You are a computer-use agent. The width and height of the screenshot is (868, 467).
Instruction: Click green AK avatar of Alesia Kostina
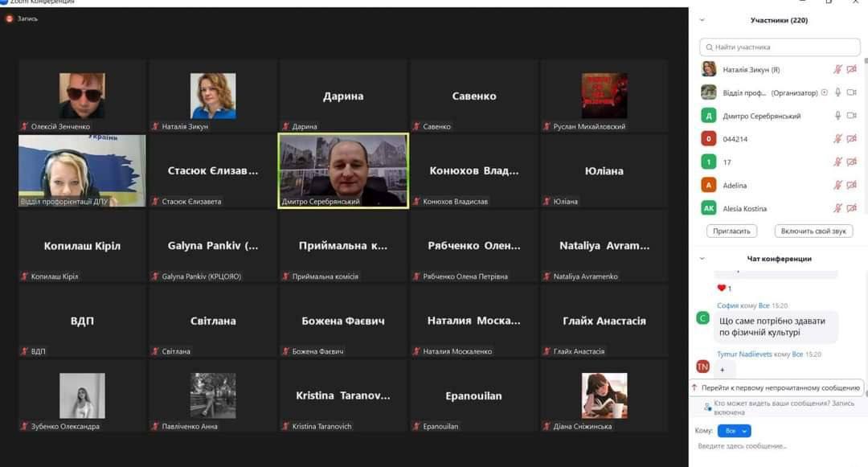pos(709,209)
